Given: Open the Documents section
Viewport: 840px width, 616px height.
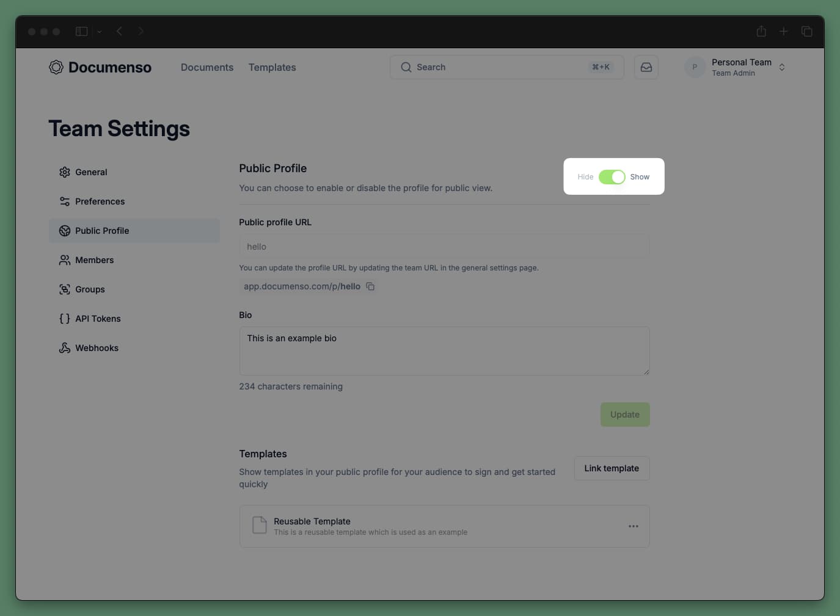Looking at the screenshot, I should tap(207, 67).
